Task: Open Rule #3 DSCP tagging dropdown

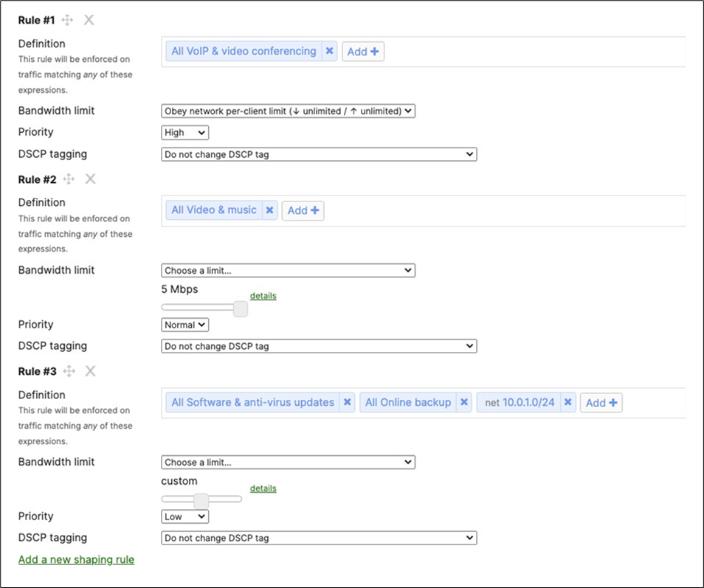Action: (319, 538)
